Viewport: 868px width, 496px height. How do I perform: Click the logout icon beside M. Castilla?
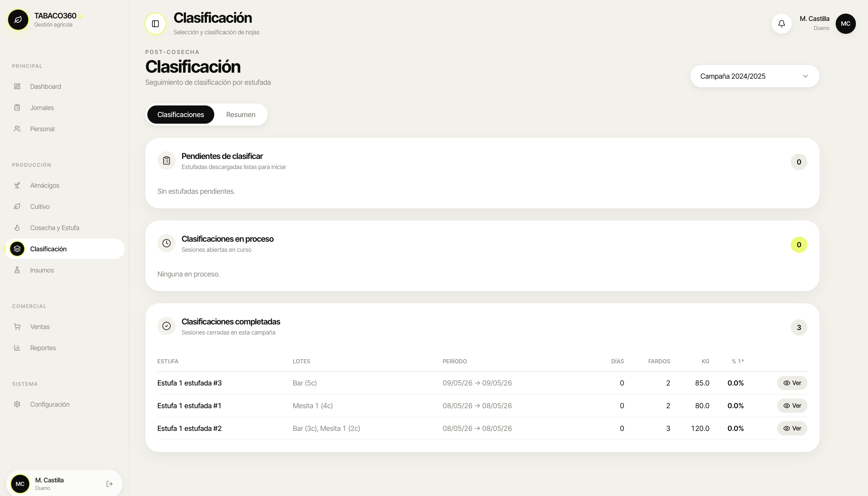[x=109, y=484]
